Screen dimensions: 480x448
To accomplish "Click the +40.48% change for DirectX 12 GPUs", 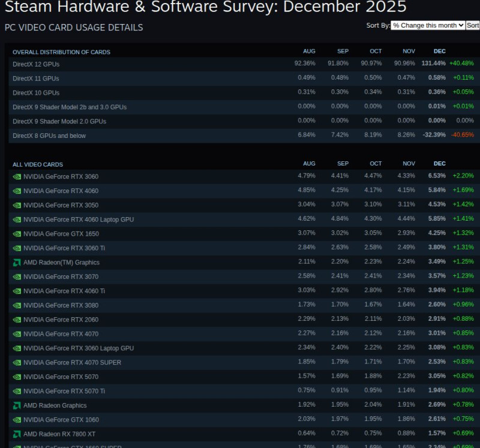I will pos(461,64).
